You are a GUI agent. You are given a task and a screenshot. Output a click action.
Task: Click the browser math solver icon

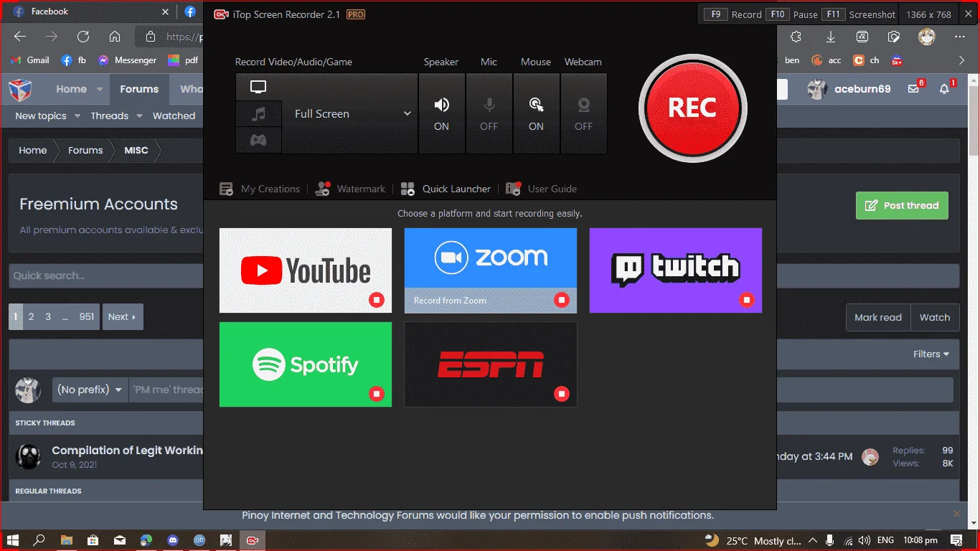tap(862, 37)
